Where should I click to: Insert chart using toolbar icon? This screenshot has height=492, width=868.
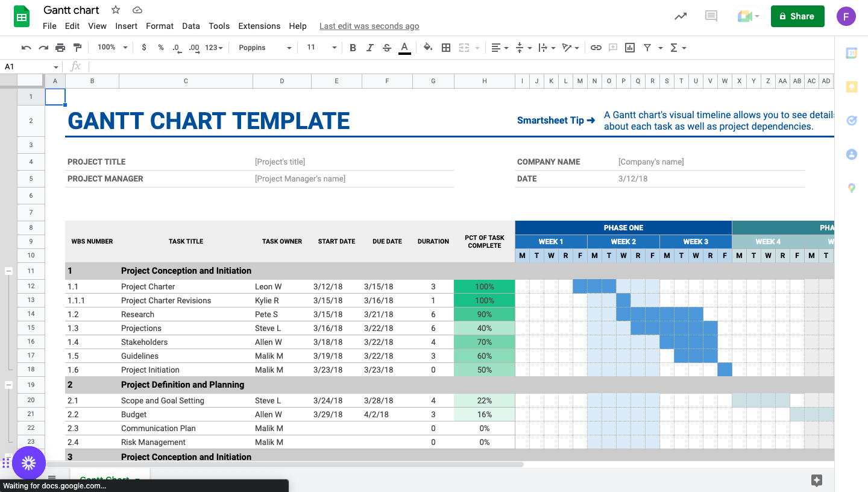coord(630,48)
